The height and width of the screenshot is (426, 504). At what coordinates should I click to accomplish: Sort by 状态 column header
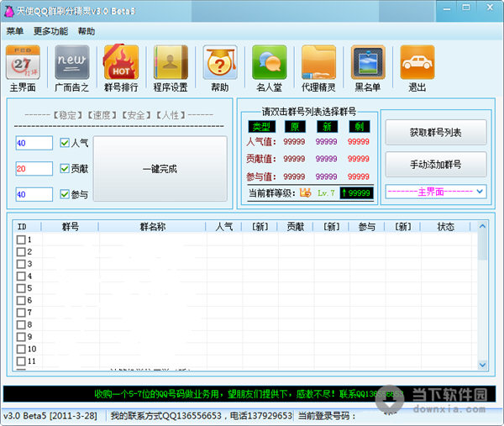pos(446,227)
